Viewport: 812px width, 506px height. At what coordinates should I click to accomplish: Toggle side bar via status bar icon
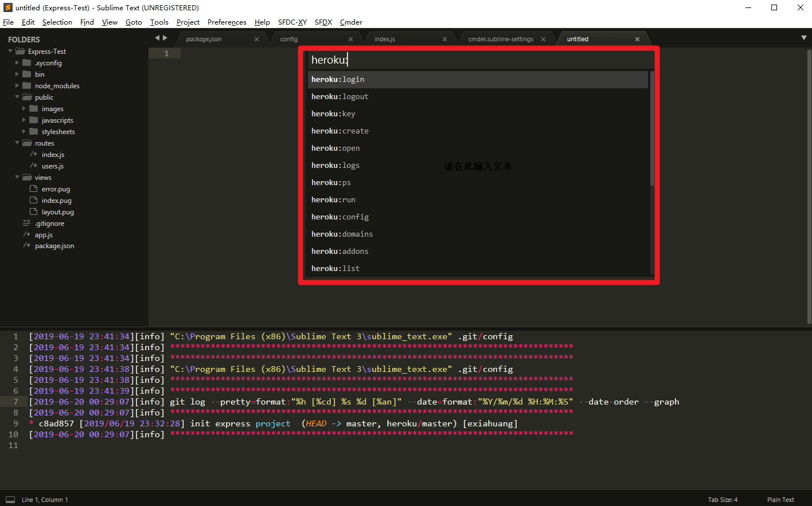pyautogui.click(x=10, y=500)
